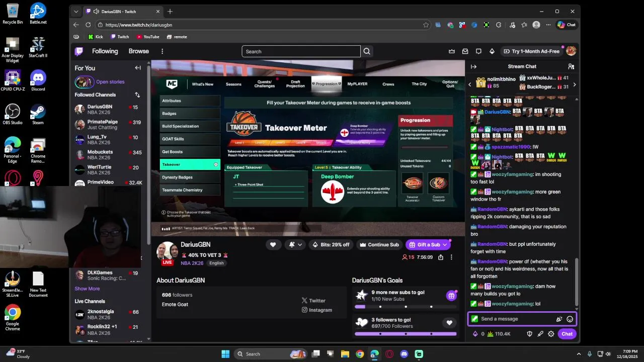Expand Show More followed channels
The width and height of the screenshot is (644, 362).
tap(87, 289)
